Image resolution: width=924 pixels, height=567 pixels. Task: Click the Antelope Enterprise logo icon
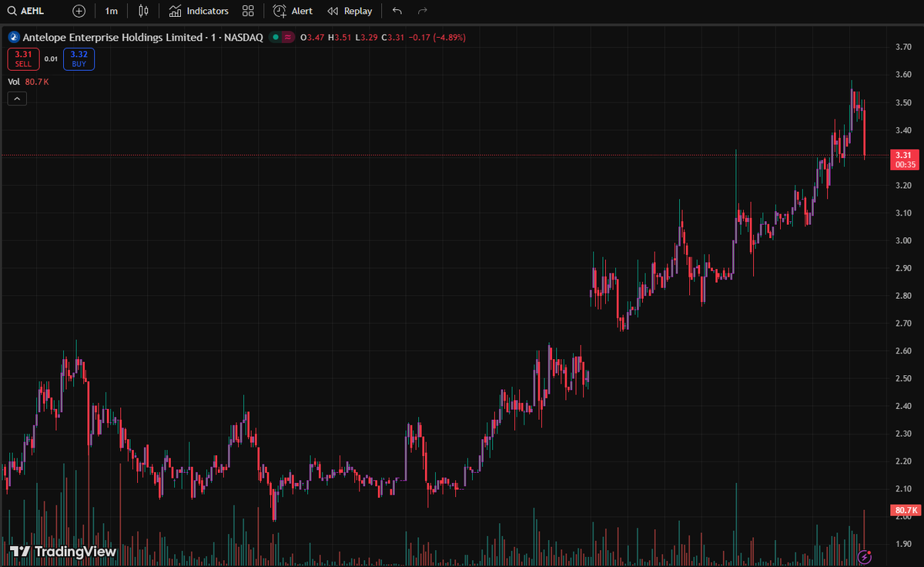pos(13,37)
